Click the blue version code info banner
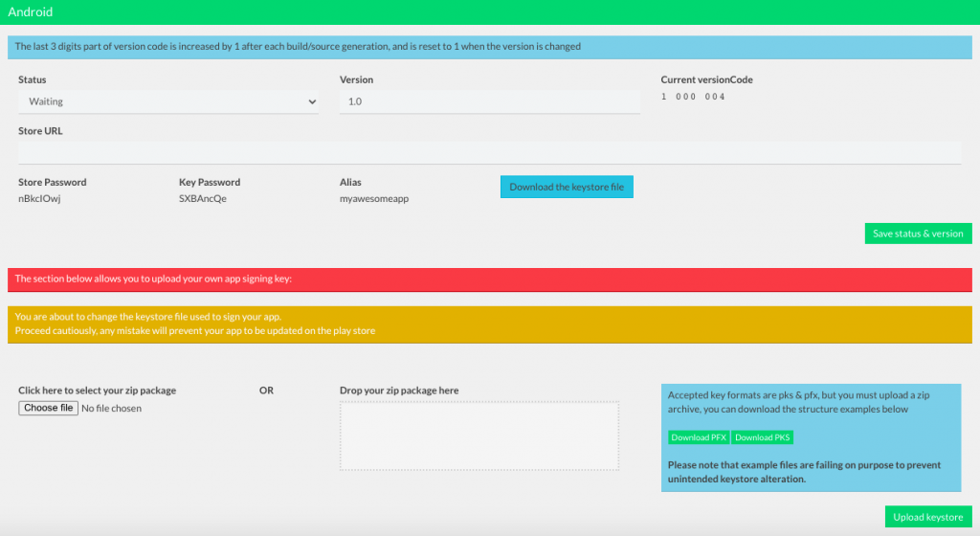The height and width of the screenshot is (536, 980). [x=489, y=47]
